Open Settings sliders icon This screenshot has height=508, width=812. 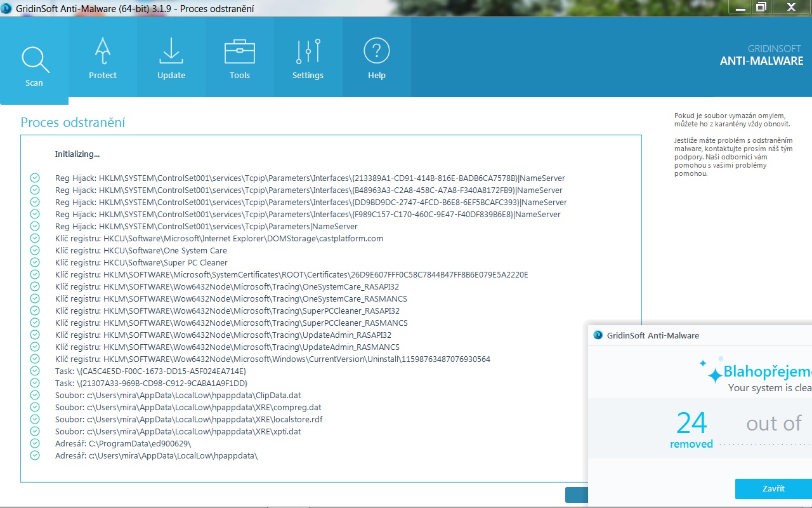(308, 51)
